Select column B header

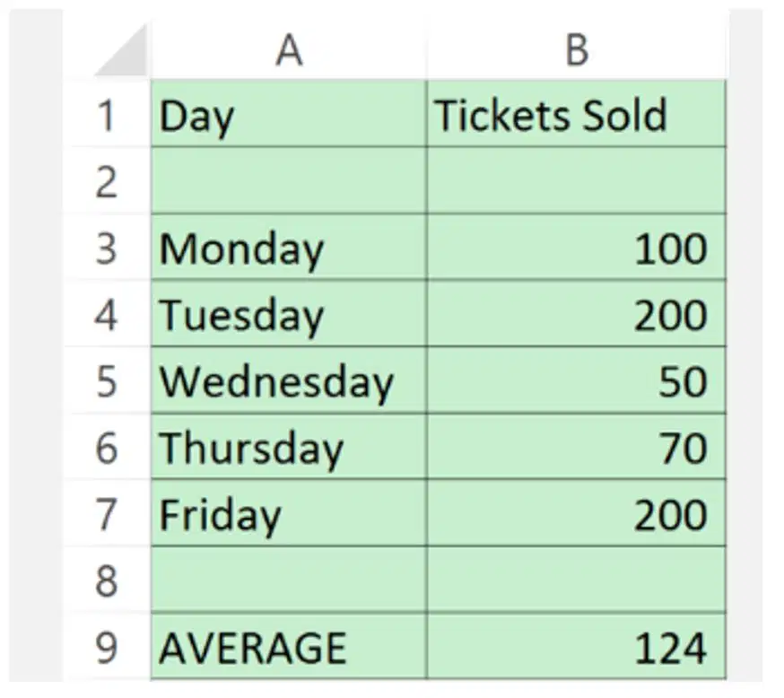coord(577,50)
